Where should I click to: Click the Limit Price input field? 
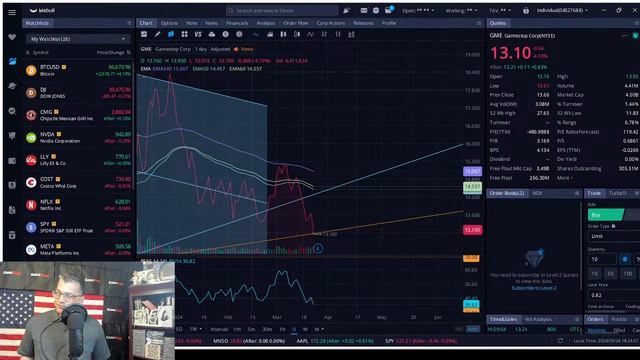point(614,295)
